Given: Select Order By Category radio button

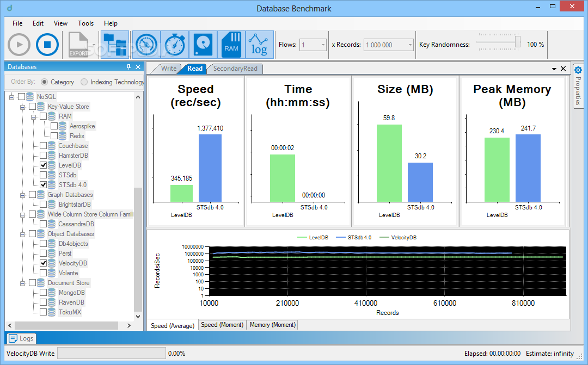Looking at the screenshot, I should click(x=44, y=82).
